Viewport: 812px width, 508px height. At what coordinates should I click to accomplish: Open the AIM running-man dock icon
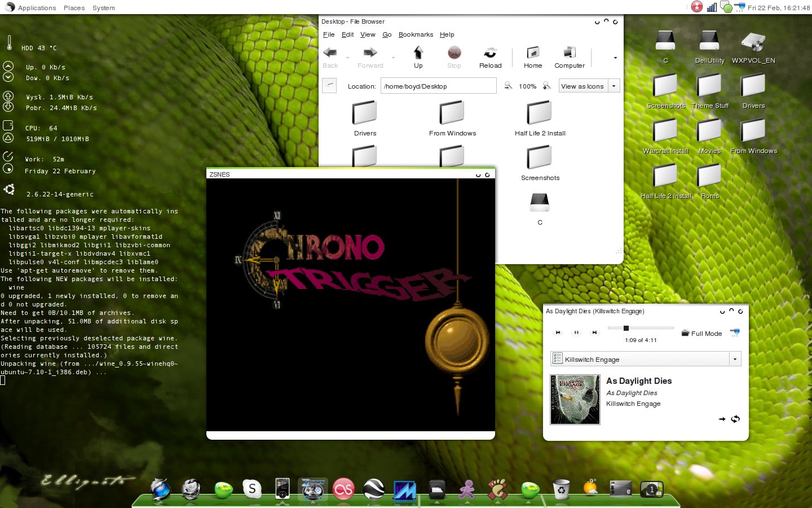pos(466,489)
